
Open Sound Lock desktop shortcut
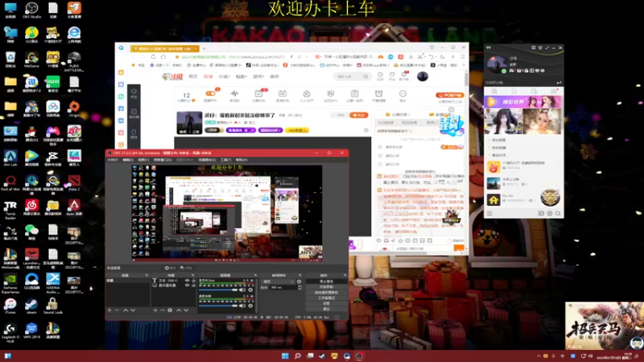point(52,306)
